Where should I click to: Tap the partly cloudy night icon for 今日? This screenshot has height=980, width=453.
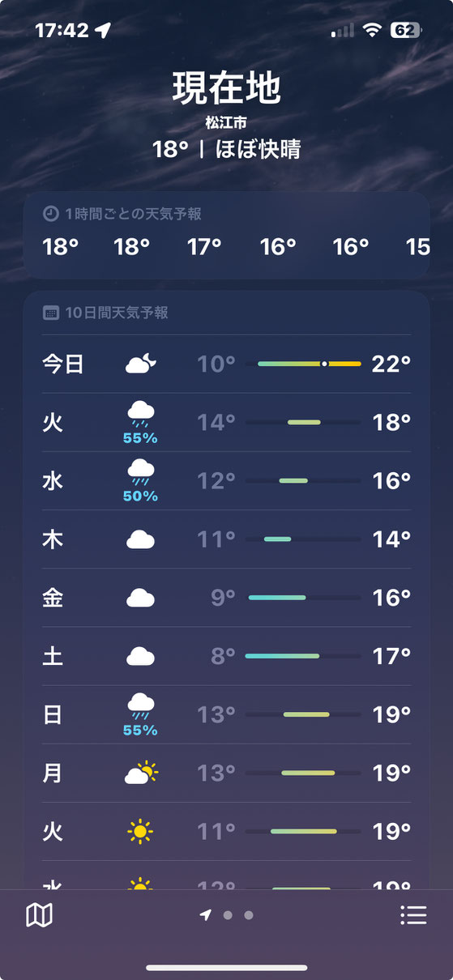(x=140, y=364)
